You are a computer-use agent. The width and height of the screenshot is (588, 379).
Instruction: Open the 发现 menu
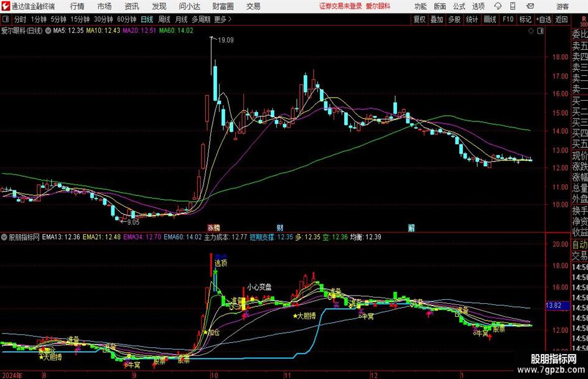coord(159,6)
